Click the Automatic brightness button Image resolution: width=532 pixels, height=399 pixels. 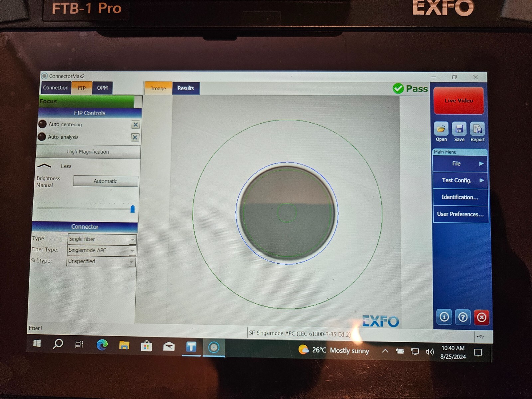(105, 181)
